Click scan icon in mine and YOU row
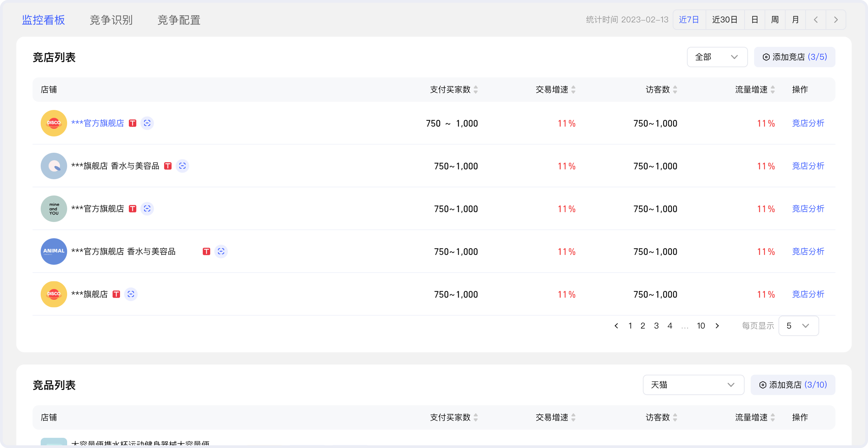 coord(147,209)
